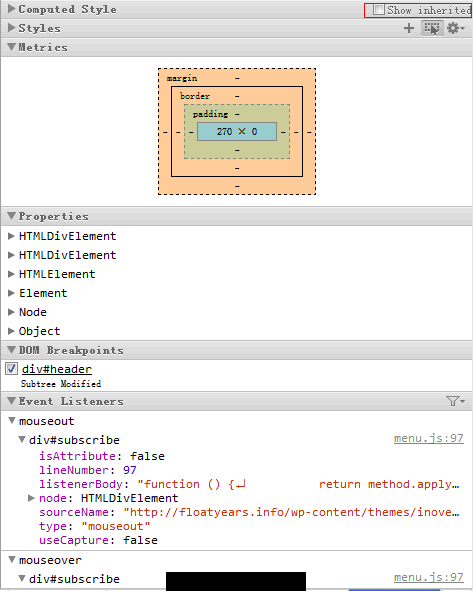Open the Event Listeners filter funnel
This screenshot has width=473, height=591.
[455, 401]
